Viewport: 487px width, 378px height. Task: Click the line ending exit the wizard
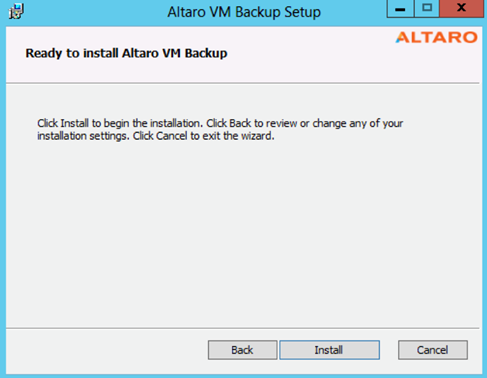156,136
